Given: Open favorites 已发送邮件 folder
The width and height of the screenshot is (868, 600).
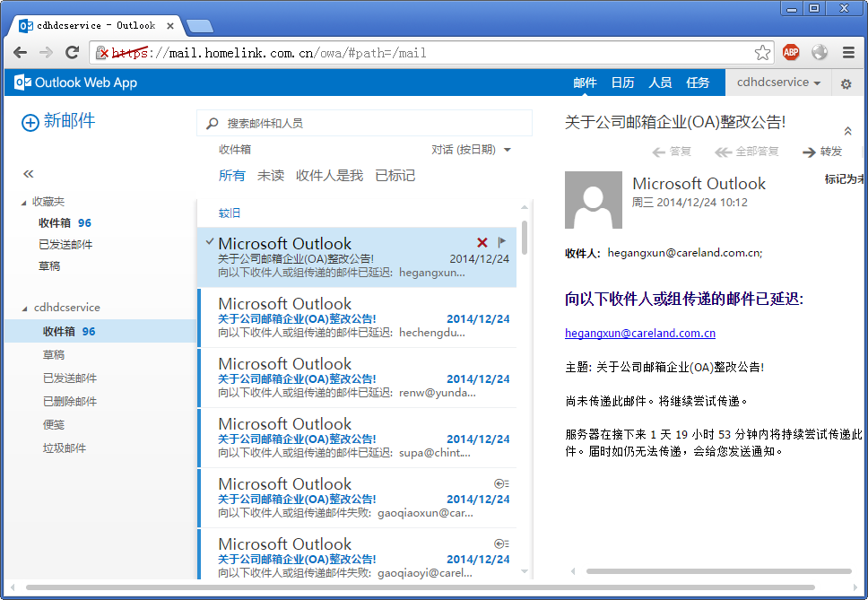Looking at the screenshot, I should click(x=65, y=244).
